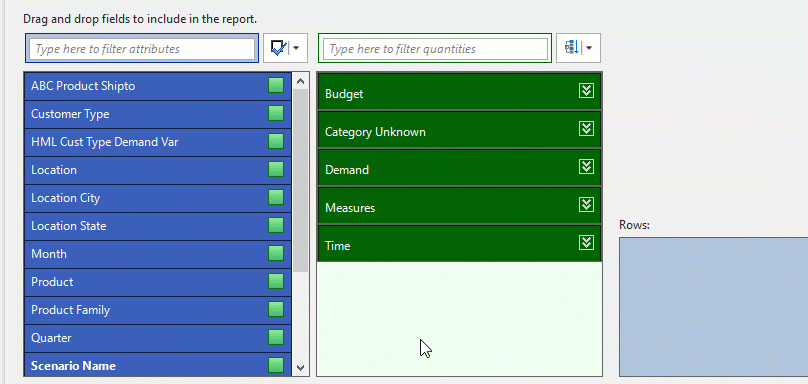Select the Product Family attribute label

[x=71, y=310]
